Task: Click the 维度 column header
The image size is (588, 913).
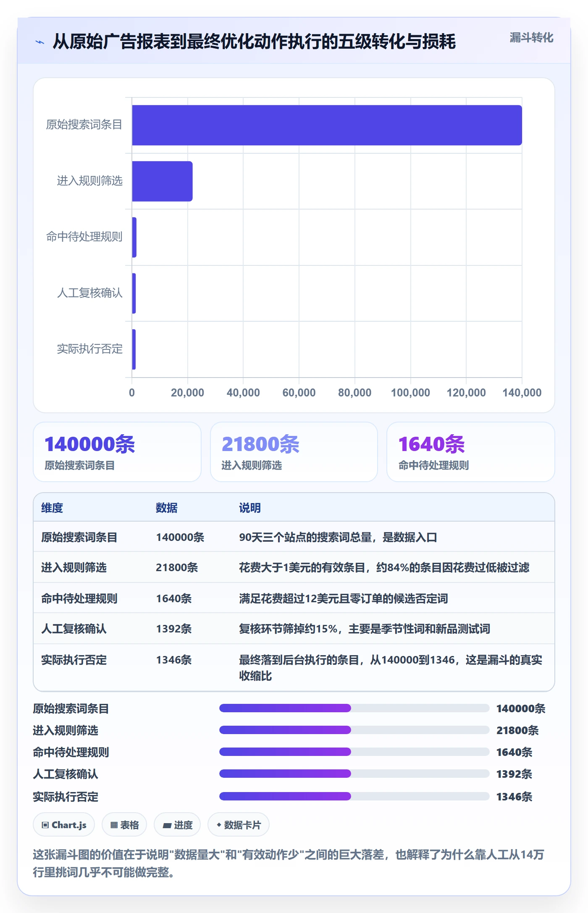Action: pos(52,508)
